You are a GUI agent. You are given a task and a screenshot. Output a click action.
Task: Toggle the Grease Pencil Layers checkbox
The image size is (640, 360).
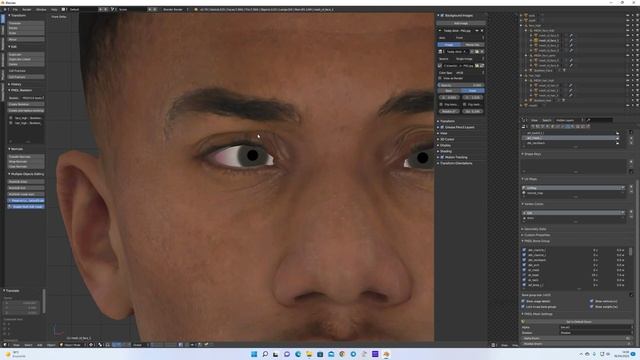tap(442, 127)
